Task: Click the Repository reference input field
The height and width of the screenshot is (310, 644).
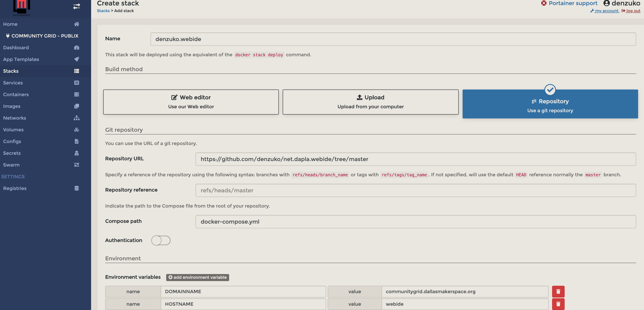Action: pyautogui.click(x=415, y=190)
